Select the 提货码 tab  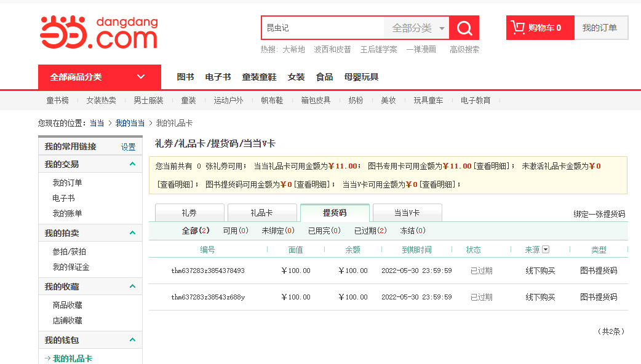[x=335, y=212]
